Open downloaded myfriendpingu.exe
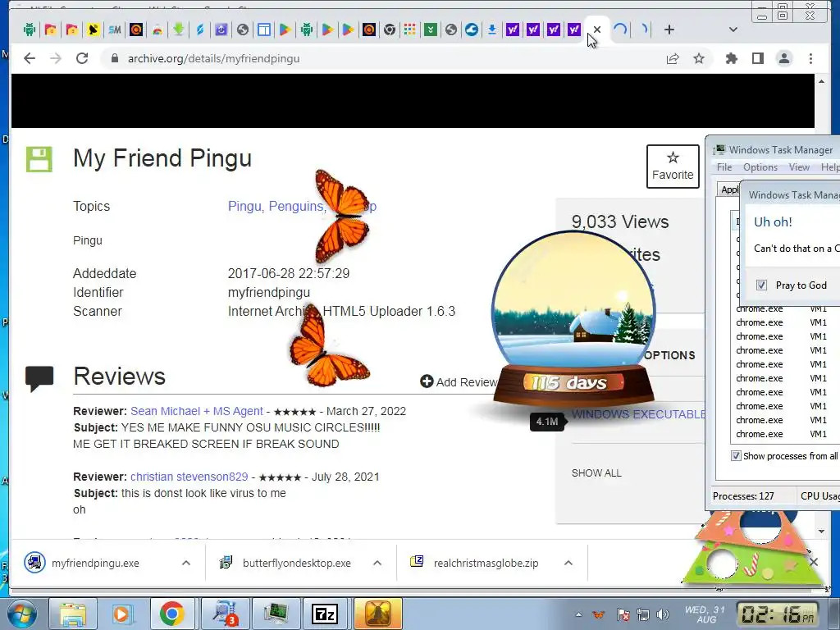The width and height of the screenshot is (840, 630). click(95, 563)
